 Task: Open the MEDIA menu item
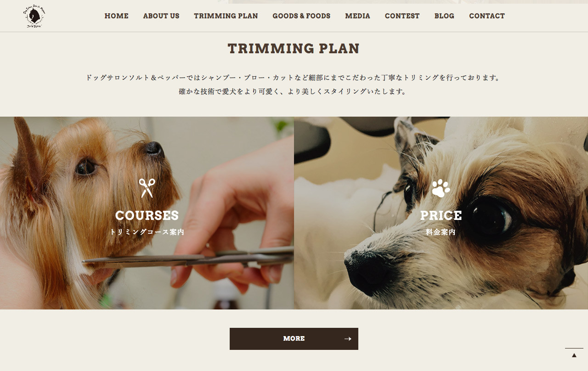358,16
